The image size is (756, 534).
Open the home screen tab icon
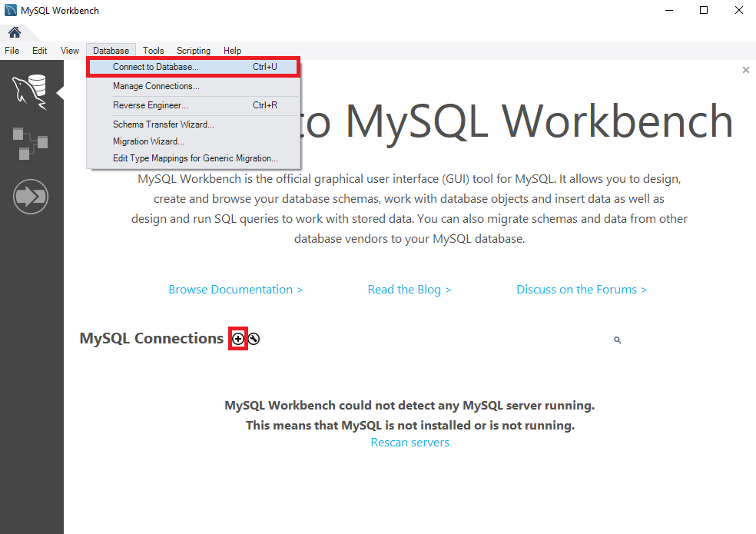pyautogui.click(x=15, y=32)
